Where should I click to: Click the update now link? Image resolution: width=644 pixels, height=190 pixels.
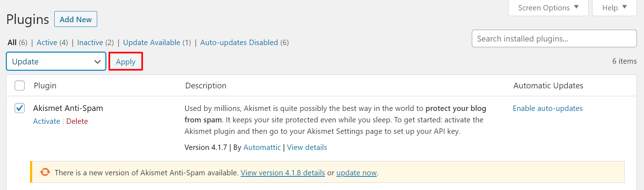tap(356, 173)
